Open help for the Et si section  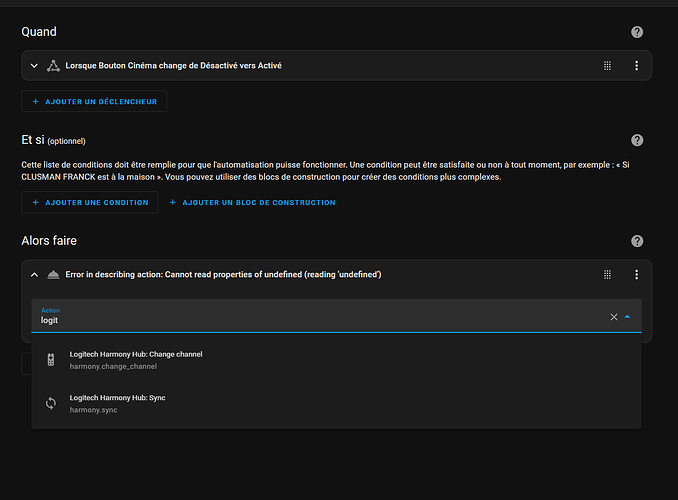tap(636, 140)
